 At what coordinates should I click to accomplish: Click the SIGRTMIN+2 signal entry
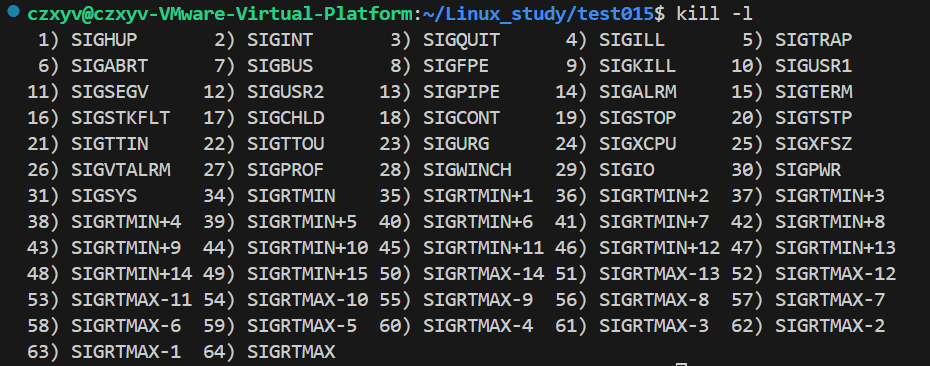(x=654, y=196)
